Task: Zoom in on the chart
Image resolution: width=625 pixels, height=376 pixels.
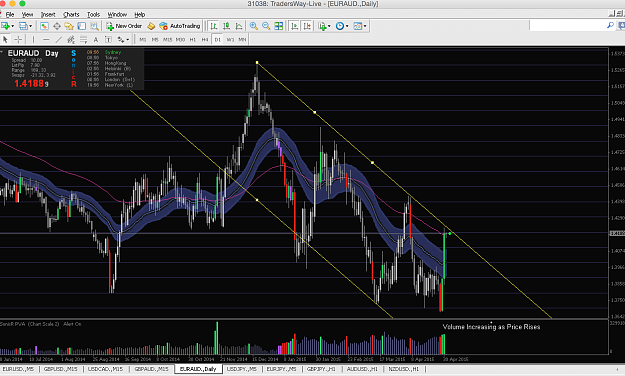Action: pyautogui.click(x=254, y=26)
